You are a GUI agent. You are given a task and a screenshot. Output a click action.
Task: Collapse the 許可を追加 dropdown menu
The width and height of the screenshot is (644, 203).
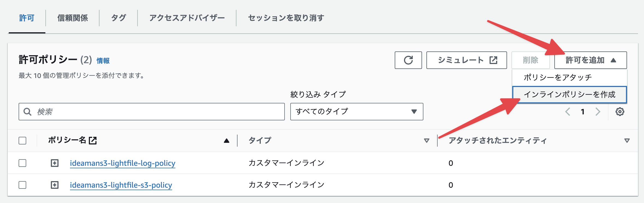click(590, 60)
